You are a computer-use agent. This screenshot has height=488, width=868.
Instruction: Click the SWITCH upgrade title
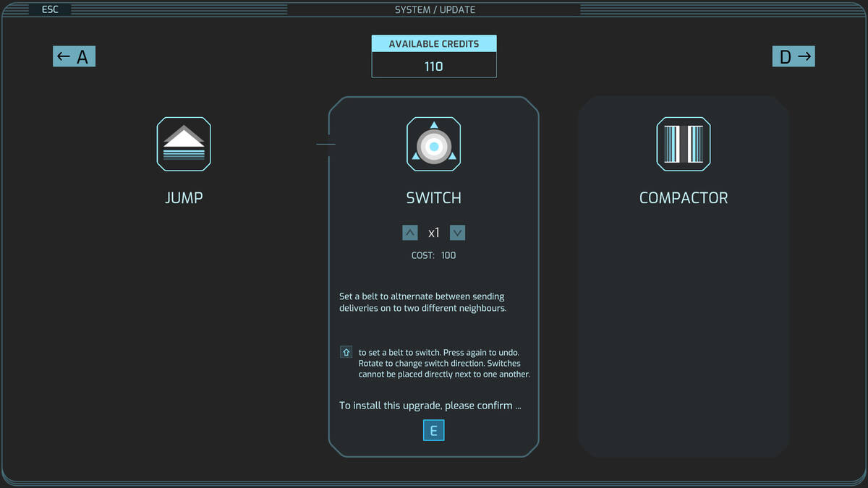pos(433,197)
